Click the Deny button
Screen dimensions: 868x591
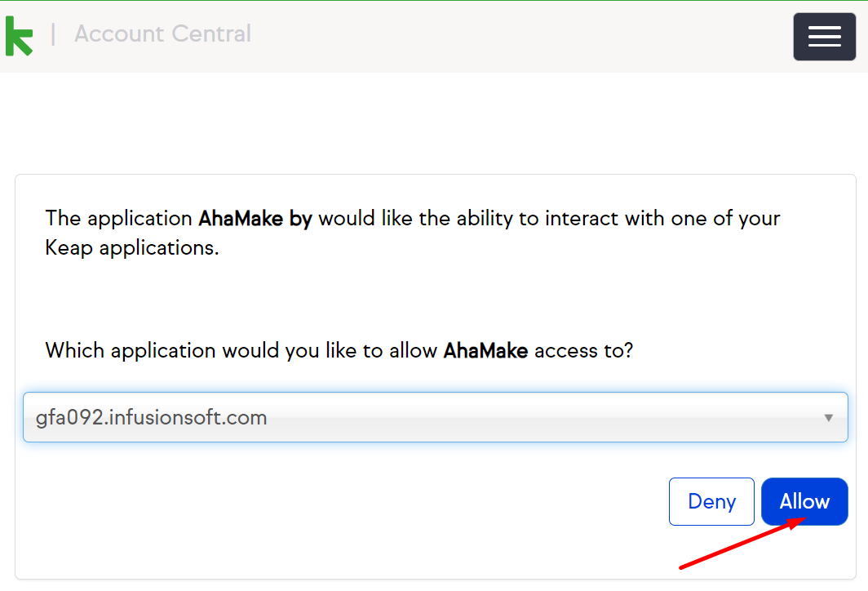tap(711, 501)
